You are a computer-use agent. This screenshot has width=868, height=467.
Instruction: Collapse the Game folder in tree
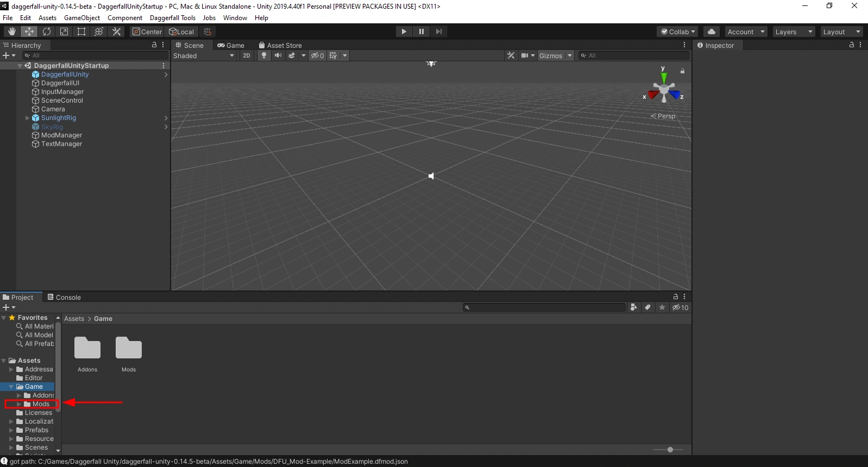(x=11, y=387)
